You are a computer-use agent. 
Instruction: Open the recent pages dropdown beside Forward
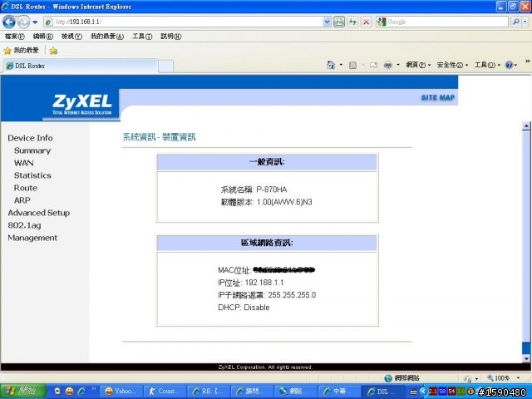click(35, 22)
